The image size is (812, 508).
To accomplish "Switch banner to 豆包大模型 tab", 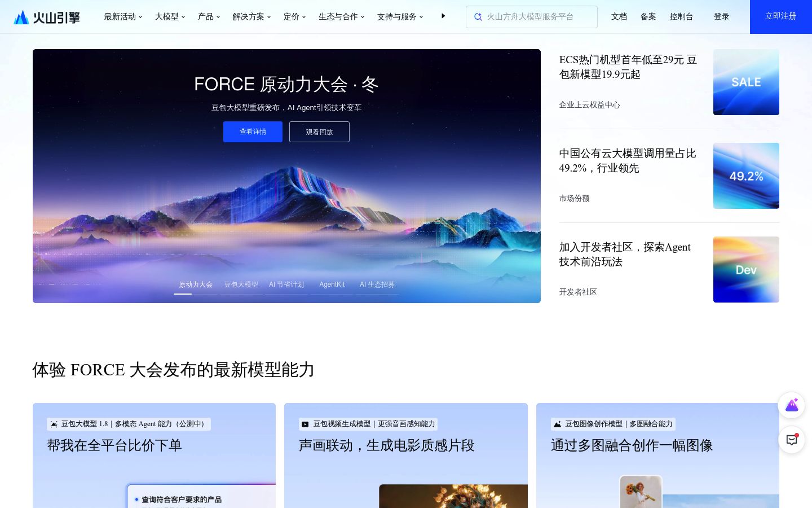I will click(241, 284).
